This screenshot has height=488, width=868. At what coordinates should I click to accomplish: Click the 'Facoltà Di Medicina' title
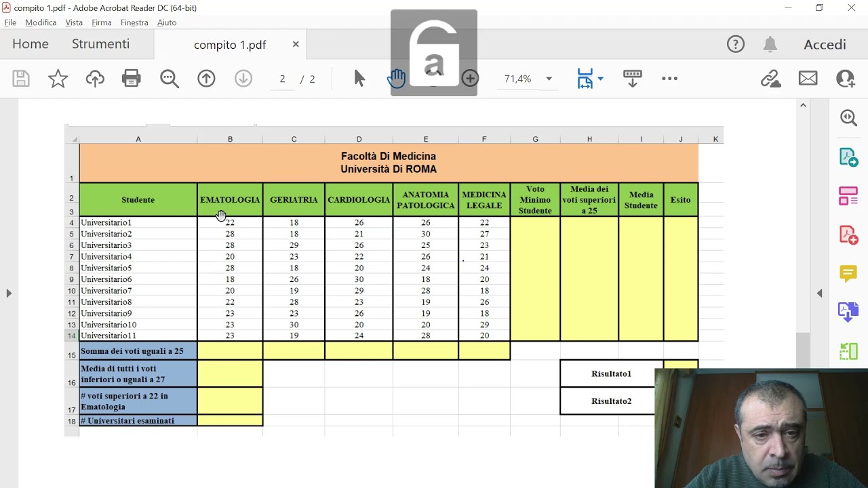click(389, 156)
